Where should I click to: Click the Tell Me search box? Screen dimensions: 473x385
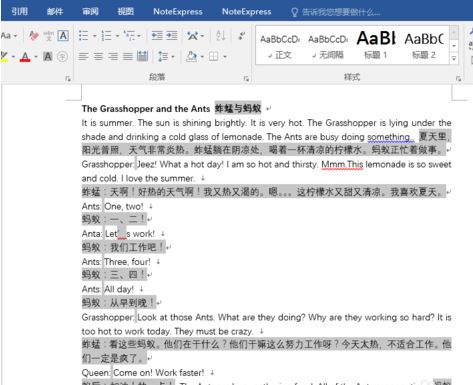[x=336, y=12]
